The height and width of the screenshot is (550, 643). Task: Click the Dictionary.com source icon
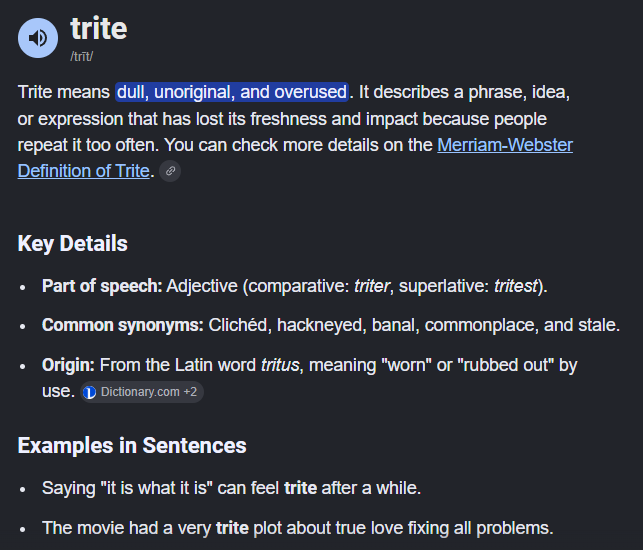pos(89,392)
